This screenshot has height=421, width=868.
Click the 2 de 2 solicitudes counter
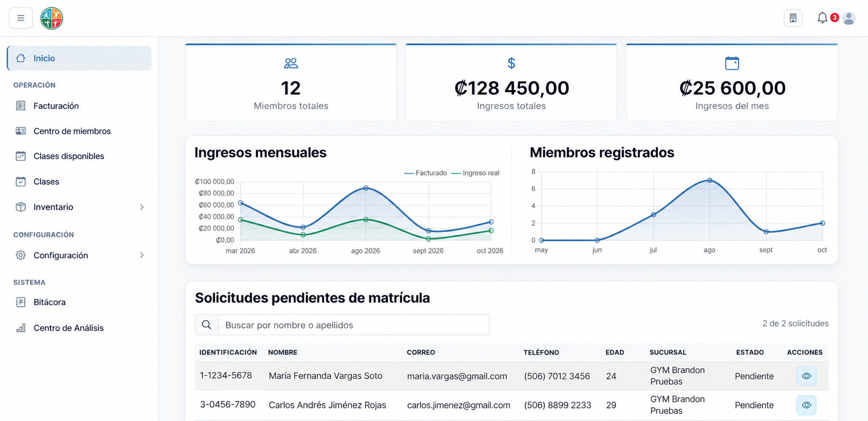pos(796,324)
